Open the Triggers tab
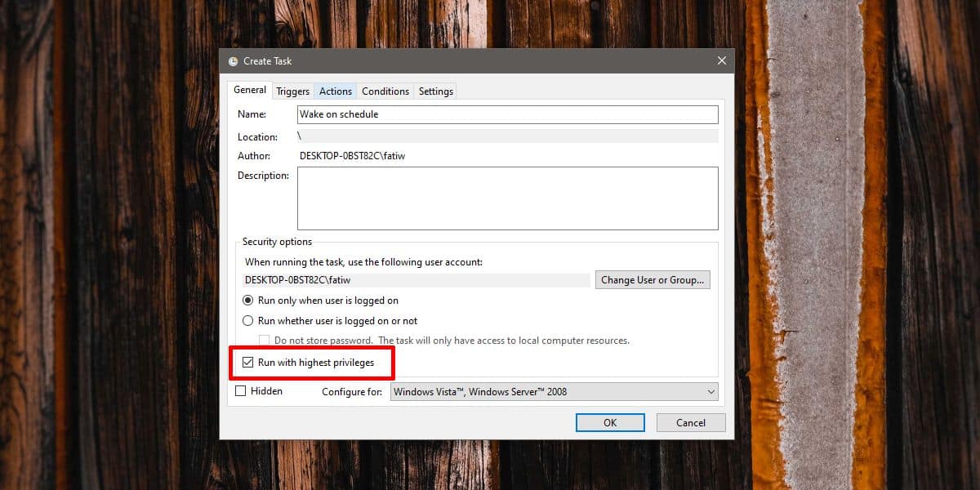Screen dimensions: 980x490 tap(292, 91)
